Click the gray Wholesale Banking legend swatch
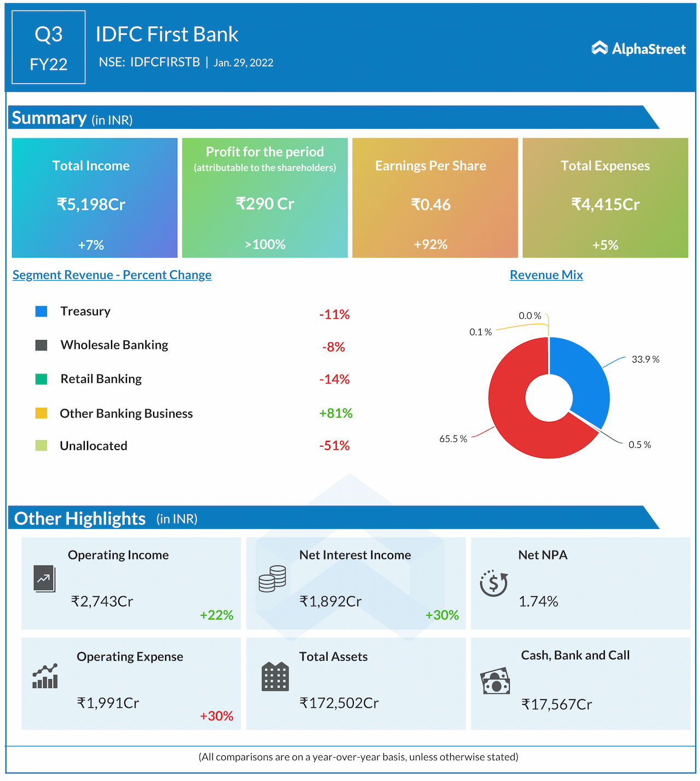700x781 pixels. 41,345
